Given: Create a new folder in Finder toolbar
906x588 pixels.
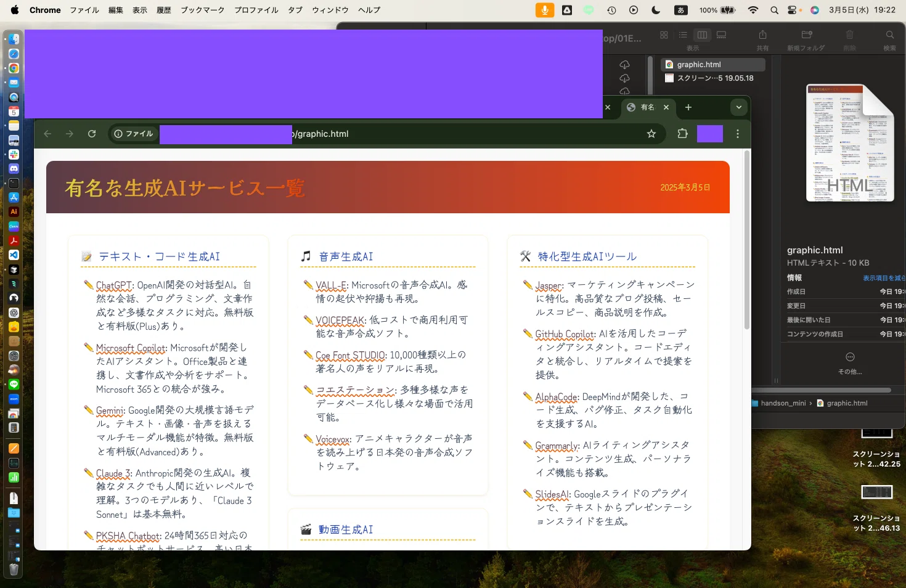Looking at the screenshot, I should (x=807, y=35).
